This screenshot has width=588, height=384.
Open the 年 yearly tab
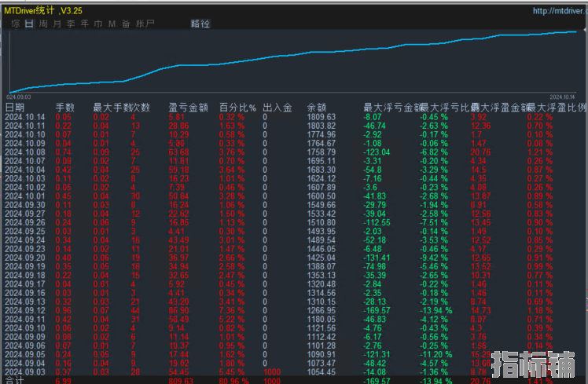click(x=84, y=24)
